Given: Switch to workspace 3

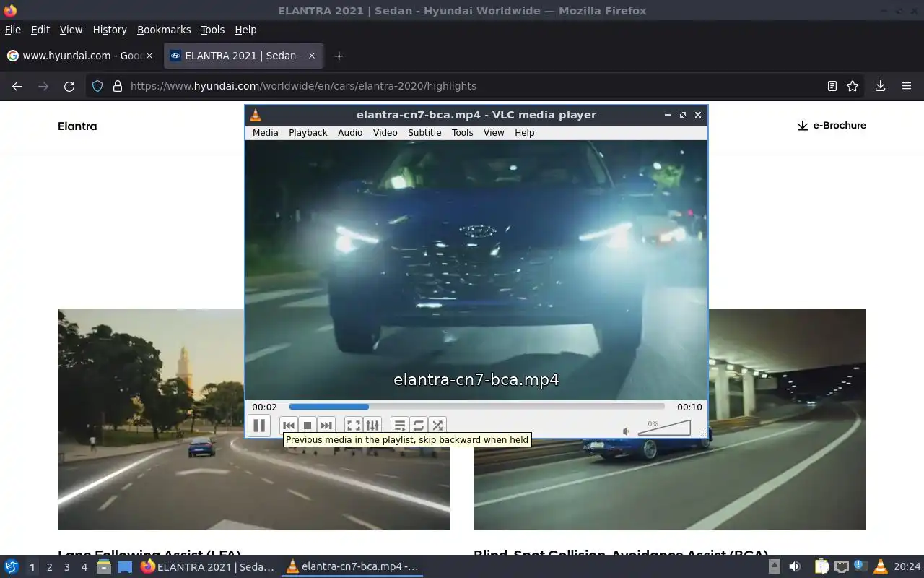Looking at the screenshot, I should pos(66,567).
